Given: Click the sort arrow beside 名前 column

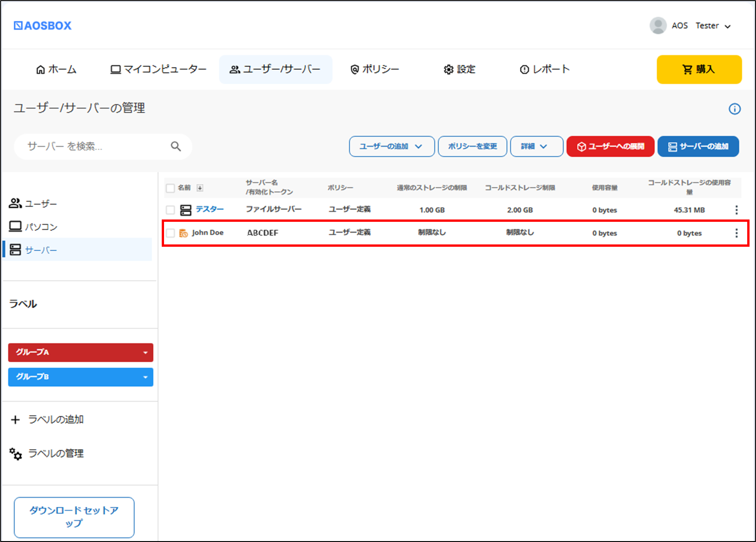Looking at the screenshot, I should [x=200, y=188].
